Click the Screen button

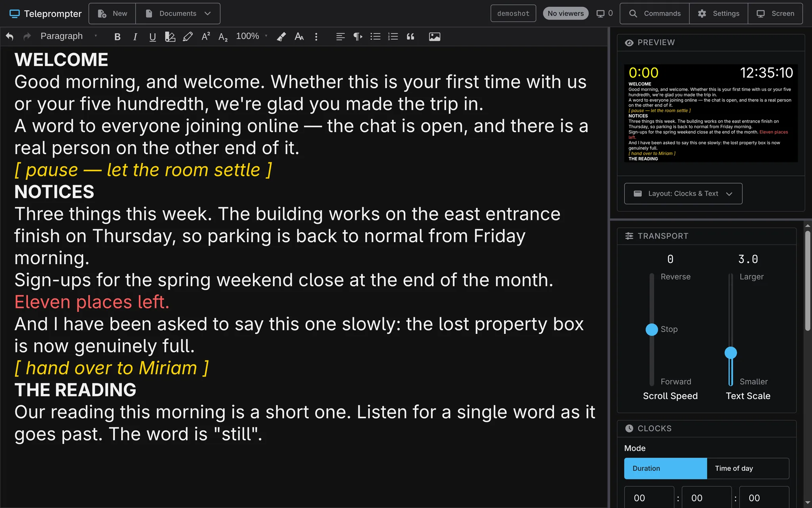point(775,13)
